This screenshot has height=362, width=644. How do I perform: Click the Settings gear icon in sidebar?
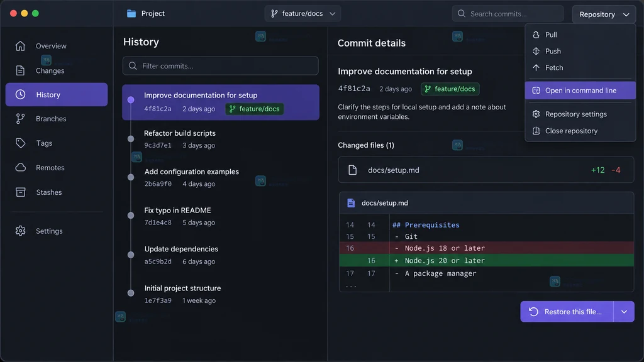20,231
